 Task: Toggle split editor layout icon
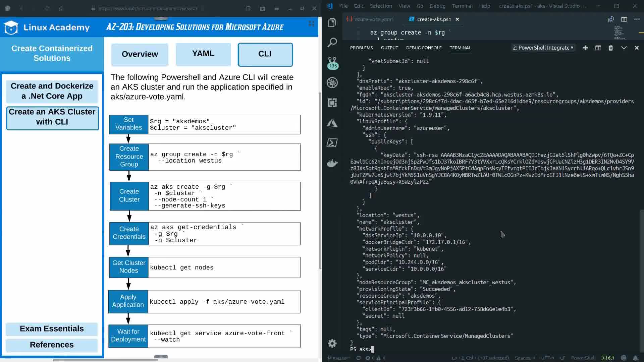pyautogui.click(x=624, y=19)
